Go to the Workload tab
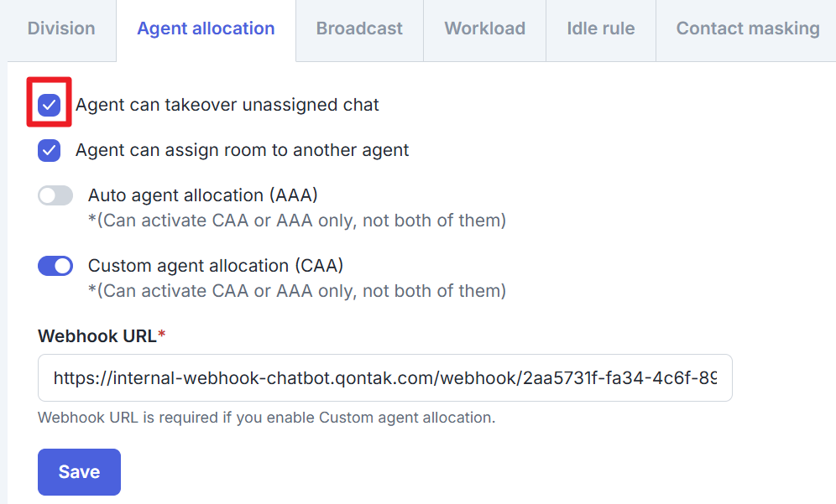This screenshot has width=836, height=504. (x=484, y=29)
